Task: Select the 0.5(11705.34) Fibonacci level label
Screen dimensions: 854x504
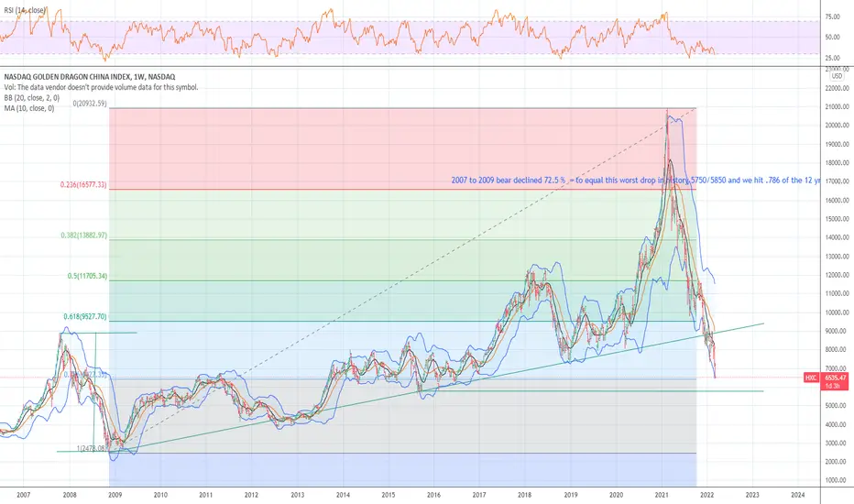Action: point(87,276)
